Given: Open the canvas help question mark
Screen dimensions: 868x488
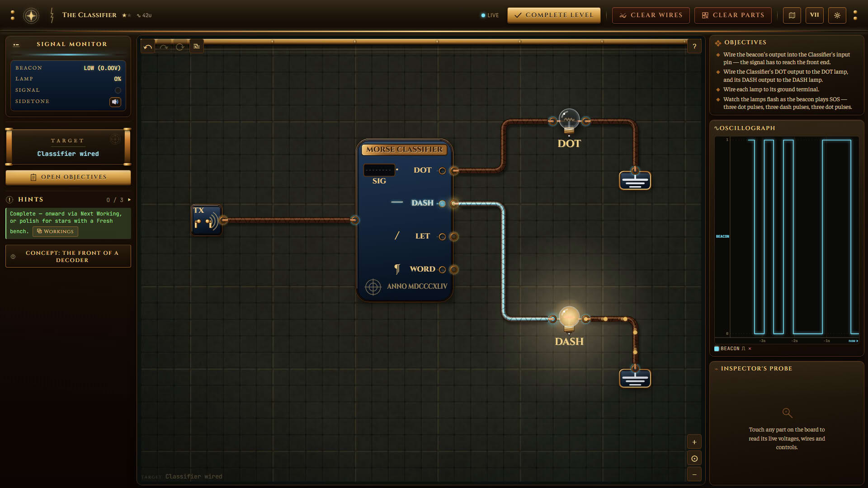Looking at the screenshot, I should tap(694, 47).
